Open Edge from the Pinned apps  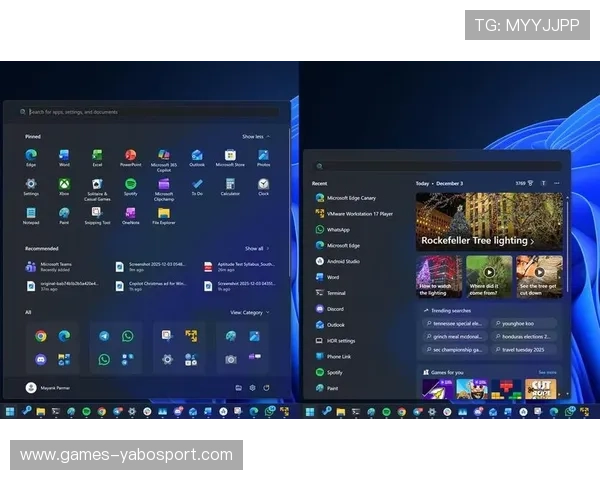[31, 158]
